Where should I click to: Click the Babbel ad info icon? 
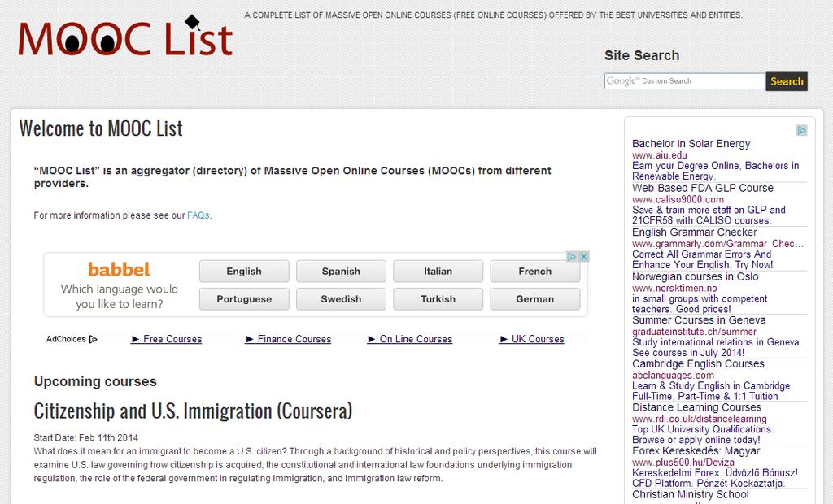pos(572,257)
